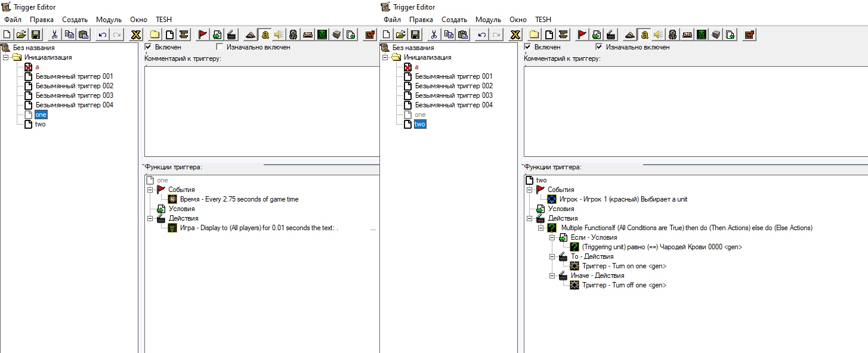This screenshot has width=868, height=353.
Task: Select 'Триггер - Turn on one <gen>' action
Action: point(624,266)
